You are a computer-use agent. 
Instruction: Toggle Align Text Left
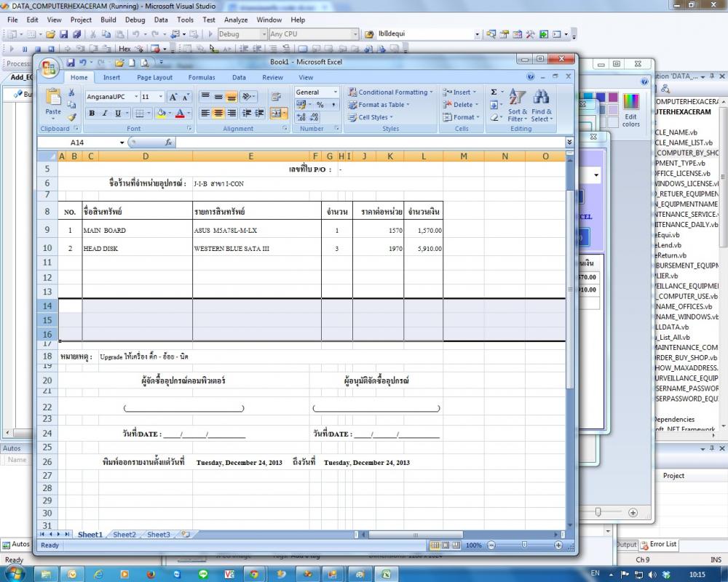coord(205,113)
